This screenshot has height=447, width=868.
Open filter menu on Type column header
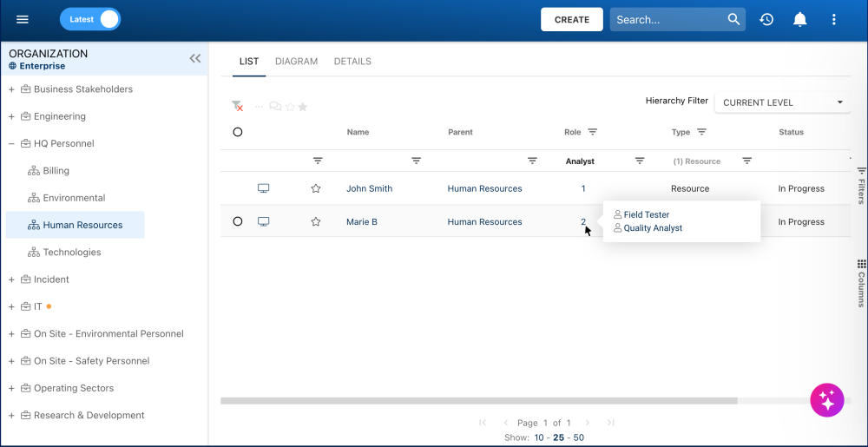(x=701, y=132)
